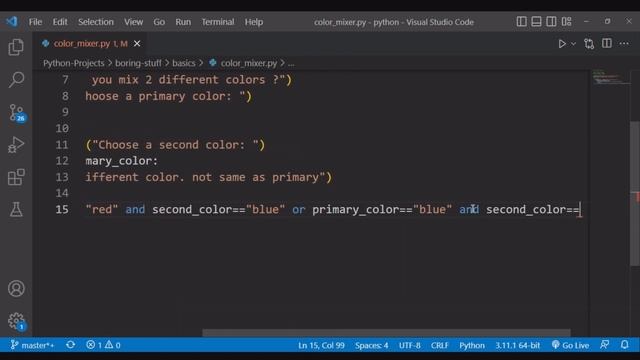
Task: Change file encoding via UTF-8
Action: click(x=409, y=345)
